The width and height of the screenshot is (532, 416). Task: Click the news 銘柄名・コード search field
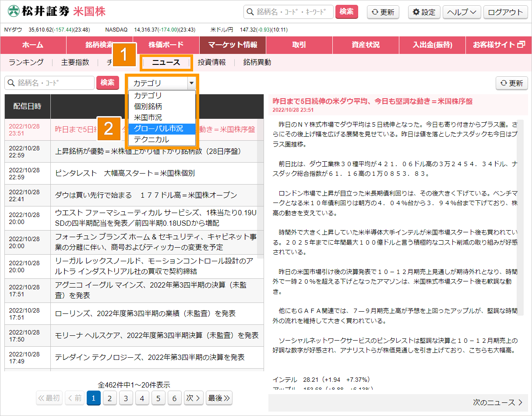point(49,83)
